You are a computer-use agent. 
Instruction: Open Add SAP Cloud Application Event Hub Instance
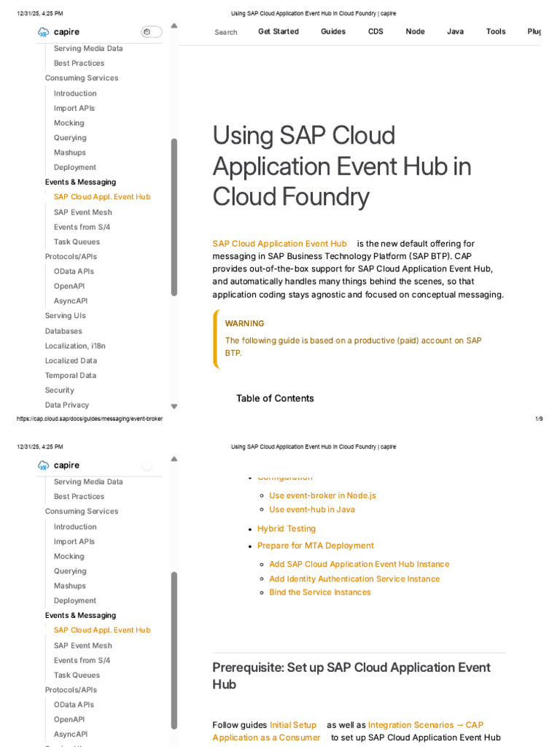359,565
